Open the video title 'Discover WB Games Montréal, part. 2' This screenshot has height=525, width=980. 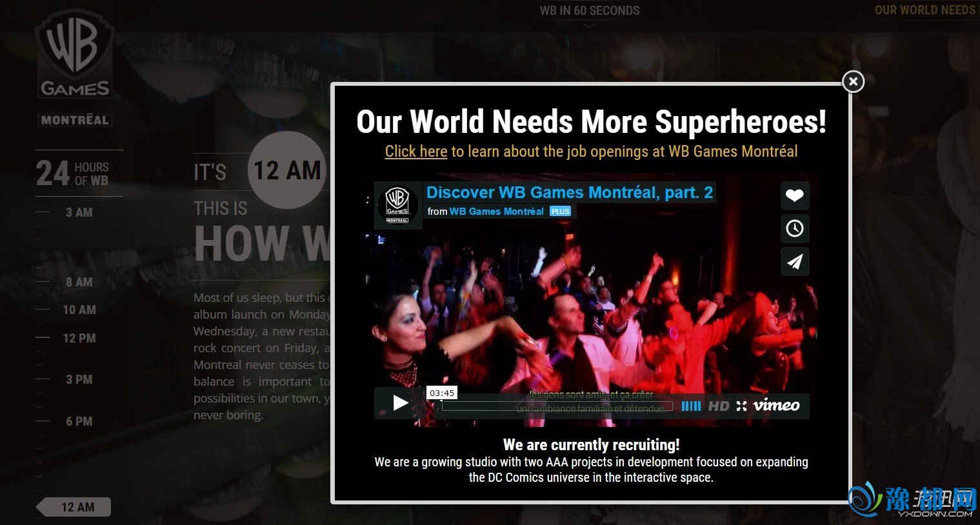point(569,192)
